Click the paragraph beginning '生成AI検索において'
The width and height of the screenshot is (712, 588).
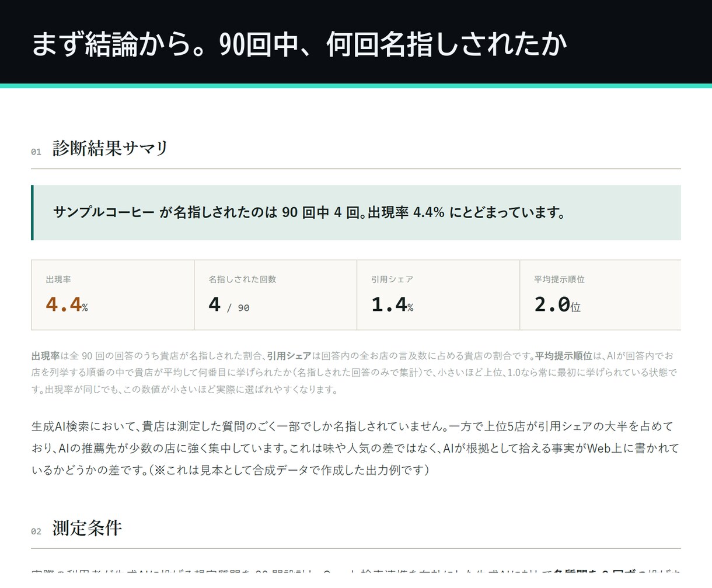pyautogui.click(x=355, y=448)
